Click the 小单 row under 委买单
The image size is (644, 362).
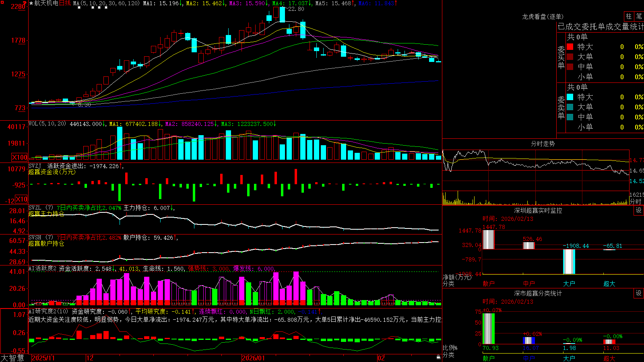coord(605,77)
